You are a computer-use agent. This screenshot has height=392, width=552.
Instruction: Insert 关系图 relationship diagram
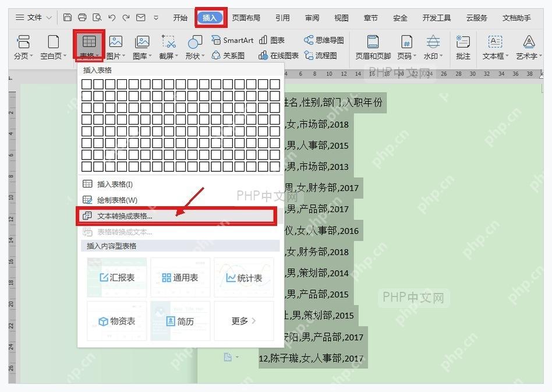(228, 56)
